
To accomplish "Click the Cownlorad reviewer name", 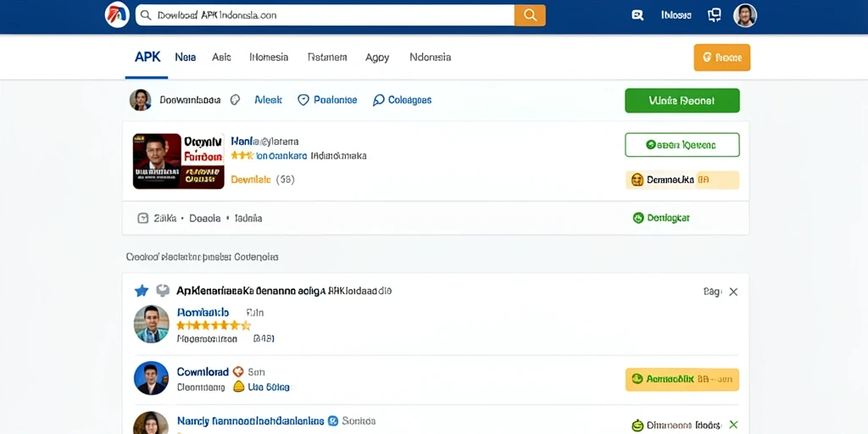I will click(203, 372).
